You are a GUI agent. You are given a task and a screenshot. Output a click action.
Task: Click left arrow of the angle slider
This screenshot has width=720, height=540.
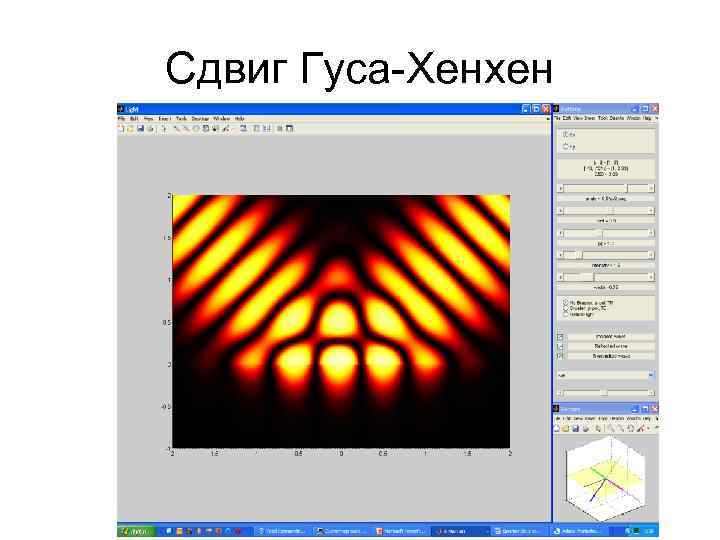tap(561, 188)
